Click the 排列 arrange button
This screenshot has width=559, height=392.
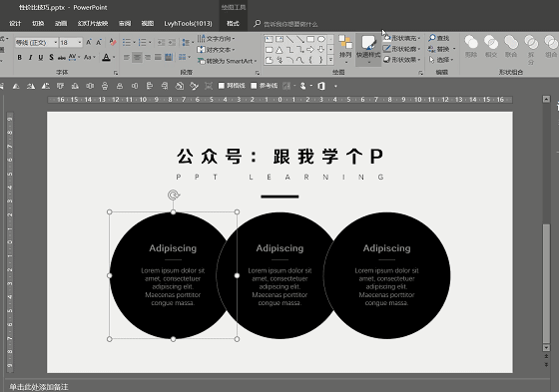pos(345,50)
